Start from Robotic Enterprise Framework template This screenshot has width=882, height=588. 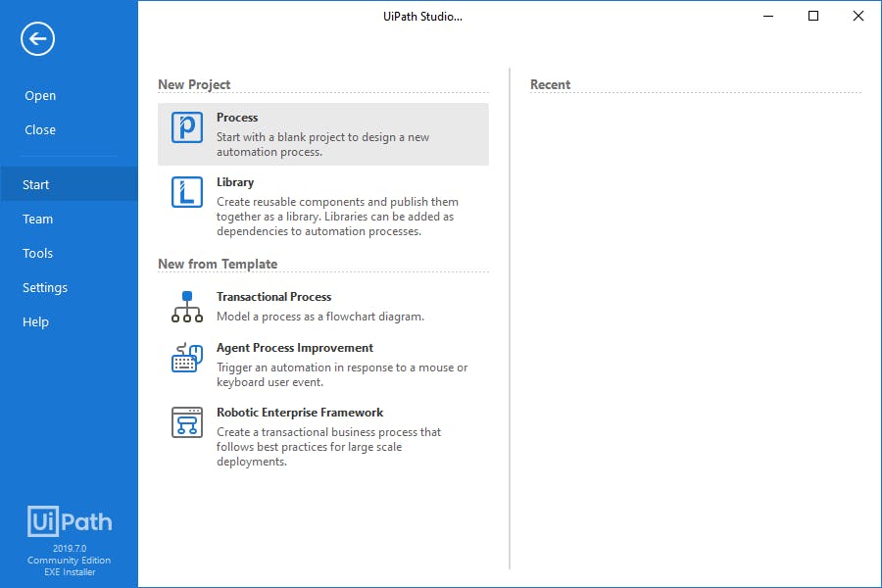click(322, 437)
